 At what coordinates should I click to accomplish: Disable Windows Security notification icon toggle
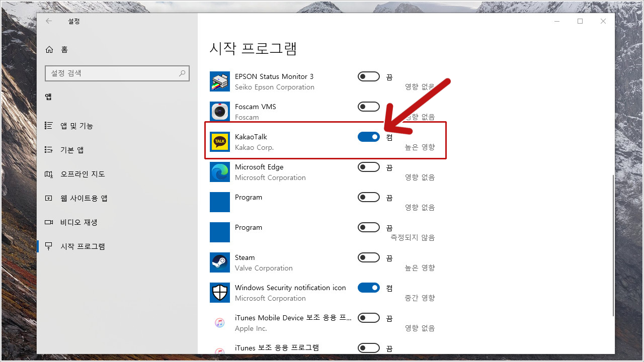coord(369,288)
